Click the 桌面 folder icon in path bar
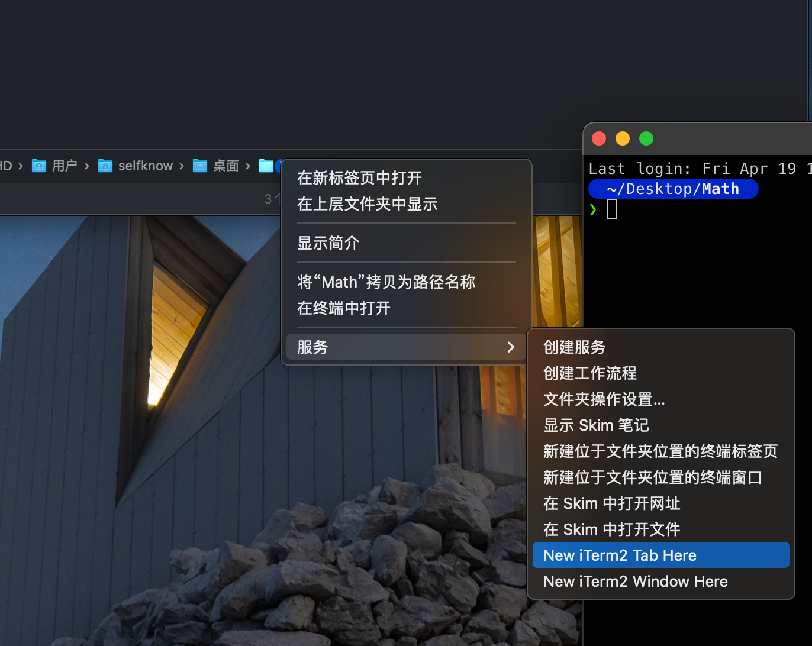Viewport: 812px width, 646px height. point(200,166)
